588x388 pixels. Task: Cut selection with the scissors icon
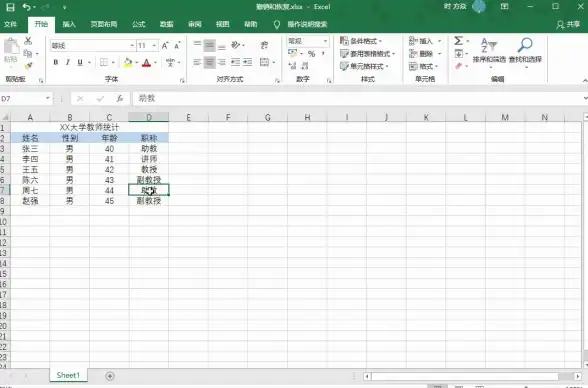coord(28,41)
